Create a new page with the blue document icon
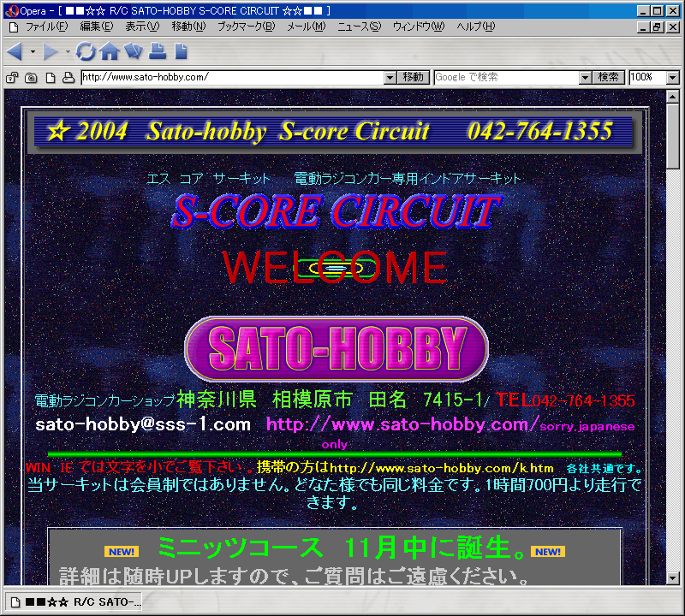The image size is (685, 616). pyautogui.click(x=181, y=51)
